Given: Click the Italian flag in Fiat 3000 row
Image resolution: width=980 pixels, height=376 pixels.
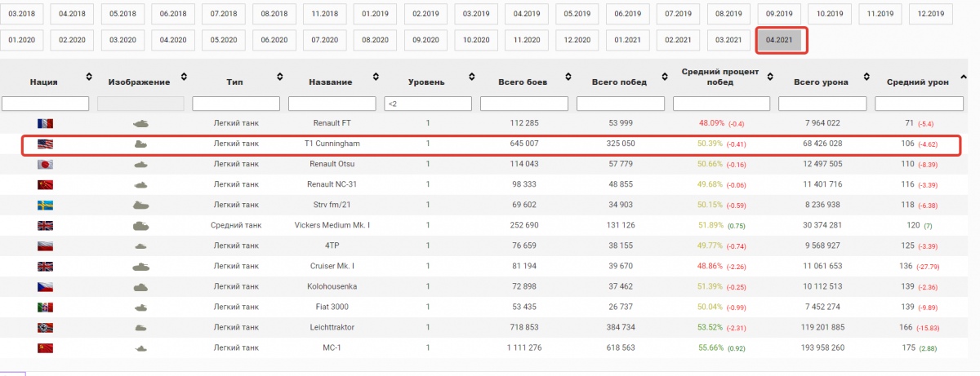Looking at the screenshot, I should pos(44,307).
